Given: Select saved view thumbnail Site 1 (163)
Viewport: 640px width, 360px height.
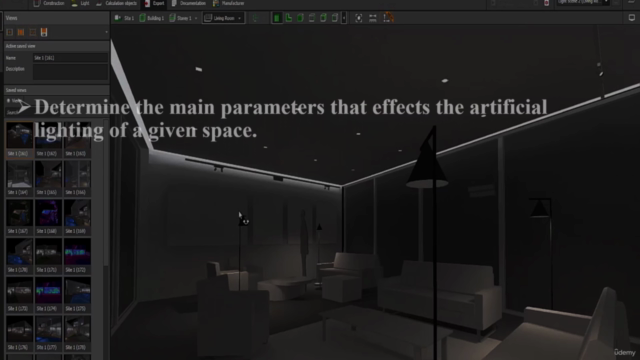Looking at the screenshot, I should coord(77,139).
